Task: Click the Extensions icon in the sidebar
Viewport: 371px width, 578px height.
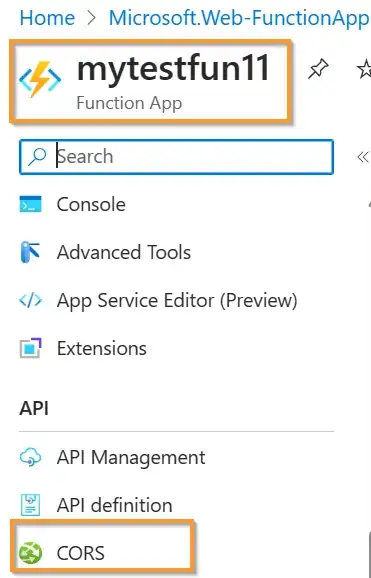Action: pos(30,348)
